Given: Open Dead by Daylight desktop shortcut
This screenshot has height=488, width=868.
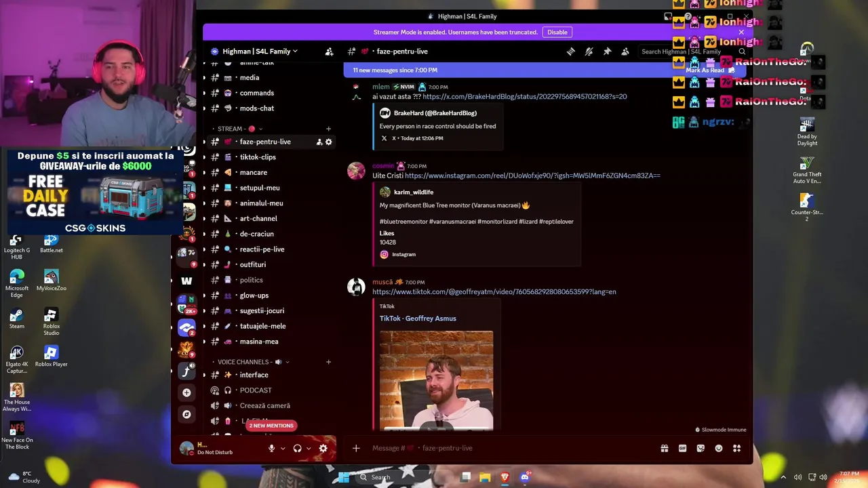Looking at the screenshot, I should [x=807, y=132].
